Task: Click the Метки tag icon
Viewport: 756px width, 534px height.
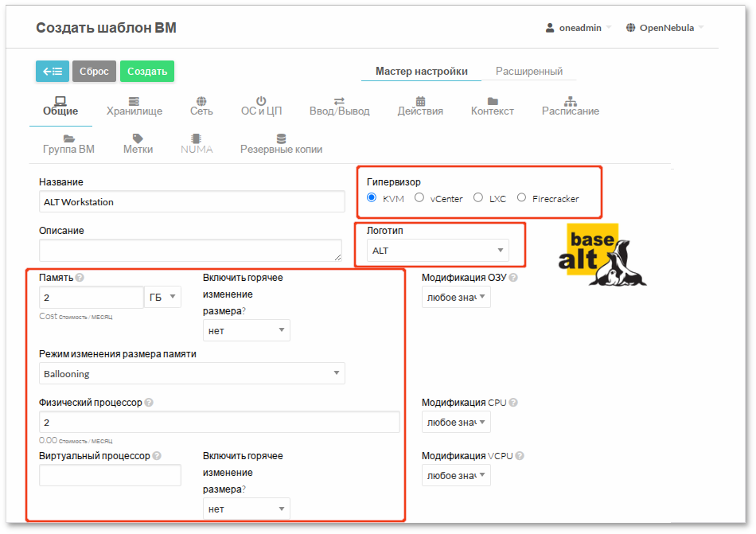Action: [x=137, y=140]
